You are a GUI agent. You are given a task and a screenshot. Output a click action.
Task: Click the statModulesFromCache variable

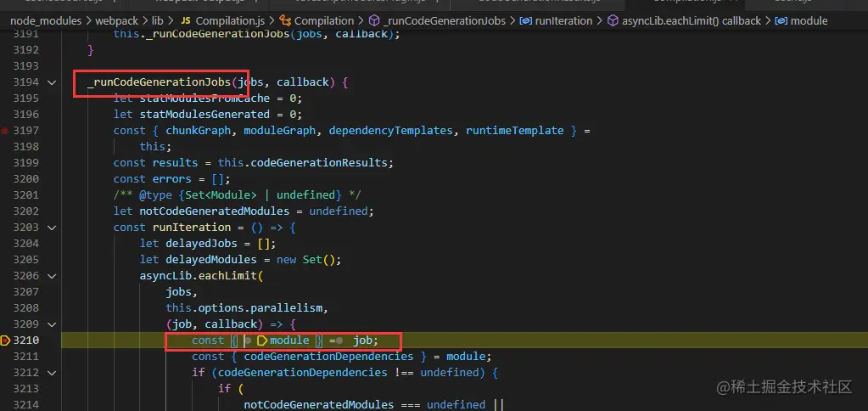pyautogui.click(x=204, y=98)
